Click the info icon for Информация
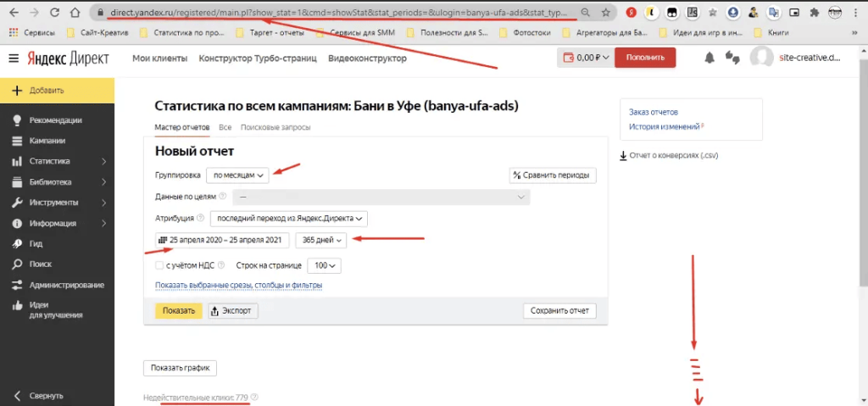This screenshot has height=406, width=868. click(x=17, y=223)
